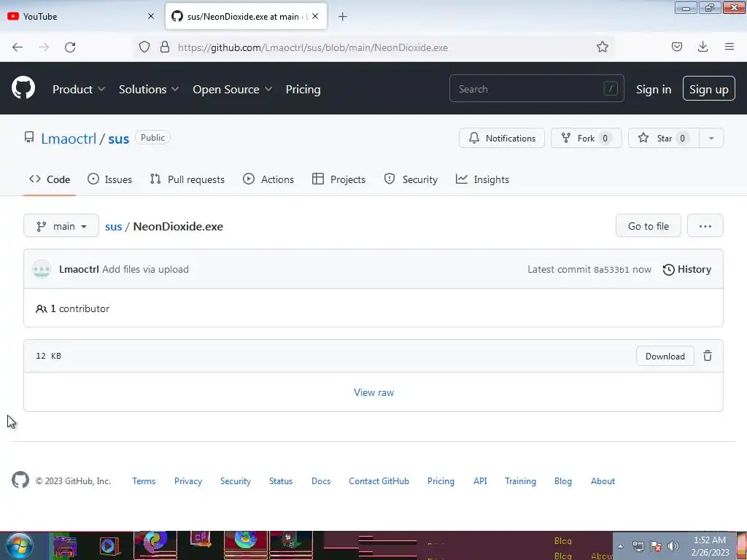Open commit hash 8a533b1
747x560 pixels.
coord(611,270)
